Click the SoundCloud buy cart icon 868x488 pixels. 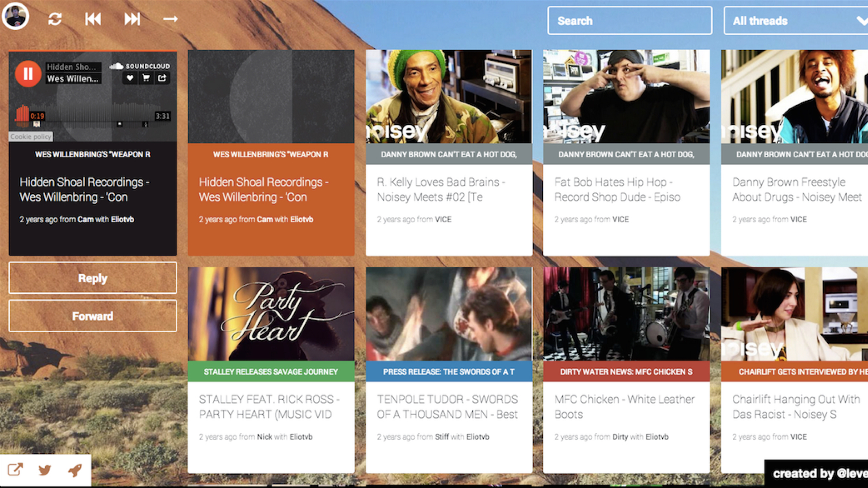[x=146, y=78]
